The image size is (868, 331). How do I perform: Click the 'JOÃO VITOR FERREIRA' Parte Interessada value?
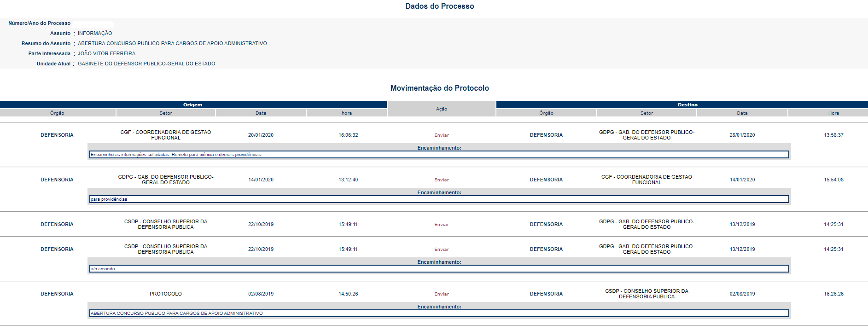(x=106, y=53)
